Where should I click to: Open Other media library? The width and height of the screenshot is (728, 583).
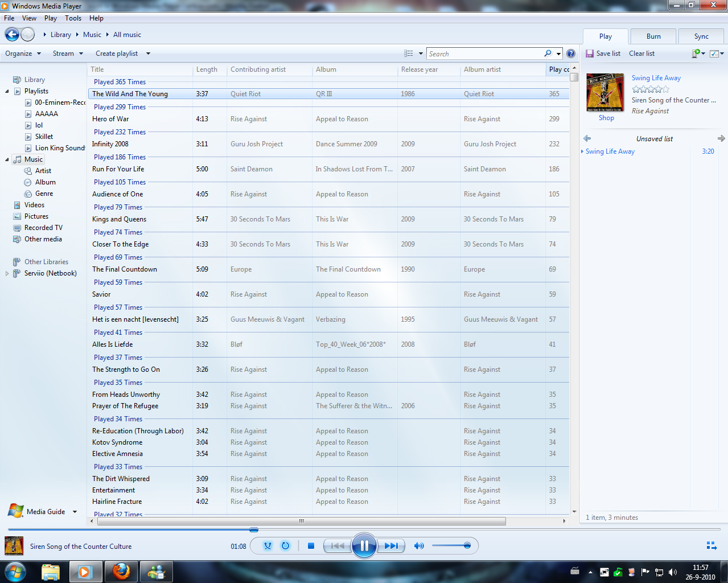(x=43, y=239)
